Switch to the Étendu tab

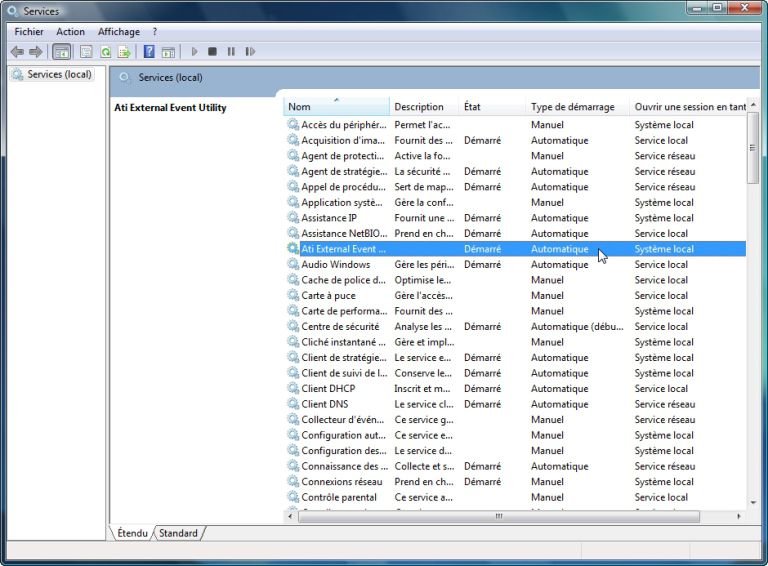point(132,533)
